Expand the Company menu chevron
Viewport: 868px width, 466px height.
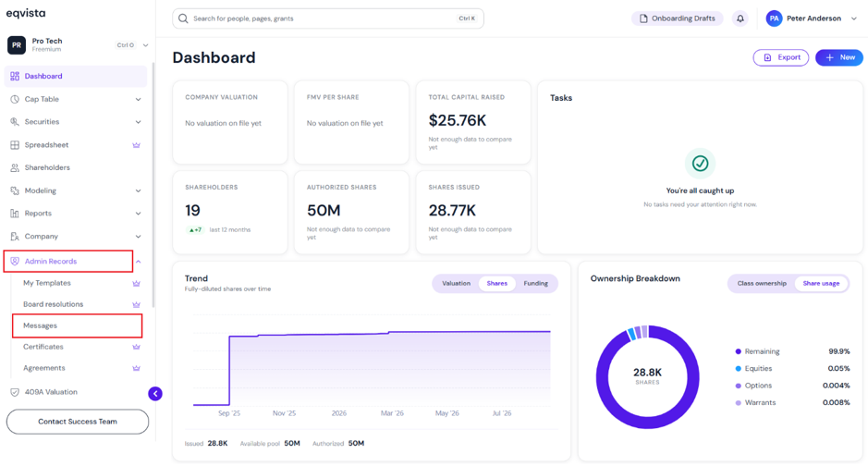click(138, 237)
